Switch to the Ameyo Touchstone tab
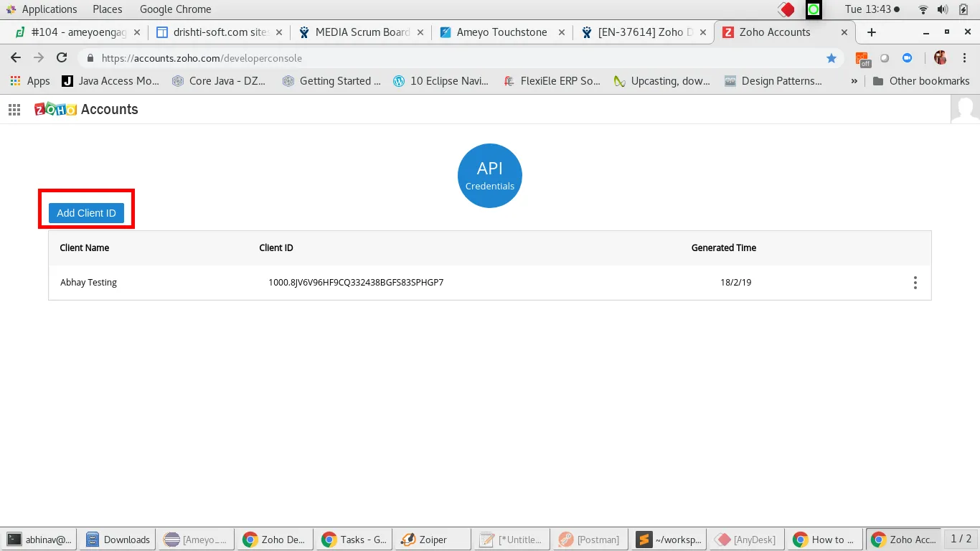980x551 pixels. tap(503, 32)
